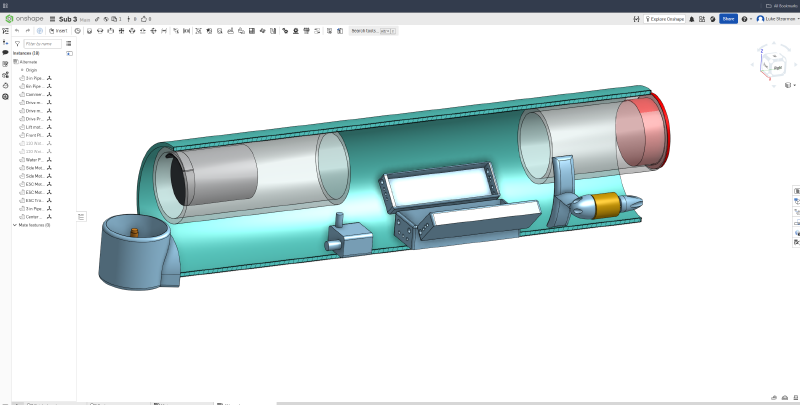Open the comments speech bubble panel
The width and height of the screenshot is (800, 405).
click(6, 53)
